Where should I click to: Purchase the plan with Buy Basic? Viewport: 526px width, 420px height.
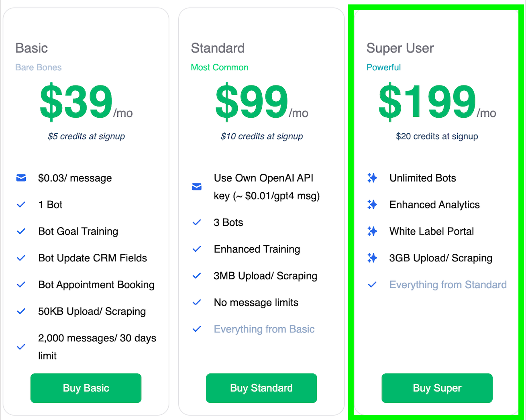pos(86,388)
